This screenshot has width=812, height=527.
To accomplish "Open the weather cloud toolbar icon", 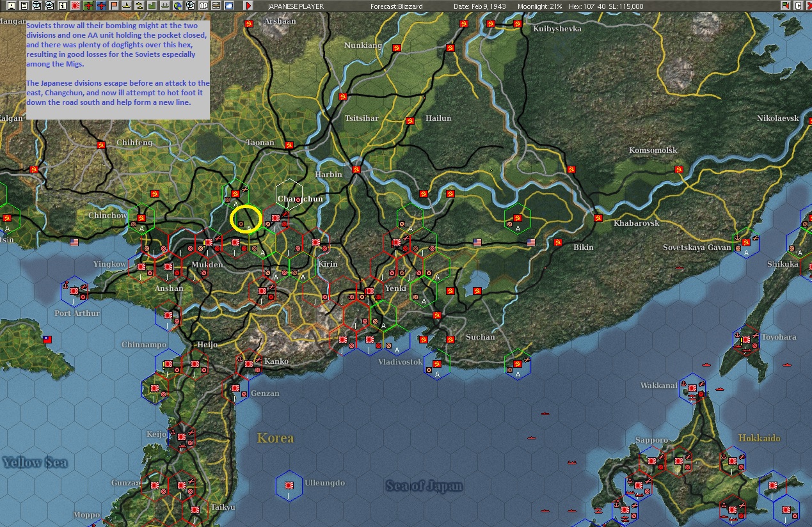I will pyautogui.click(x=229, y=6).
